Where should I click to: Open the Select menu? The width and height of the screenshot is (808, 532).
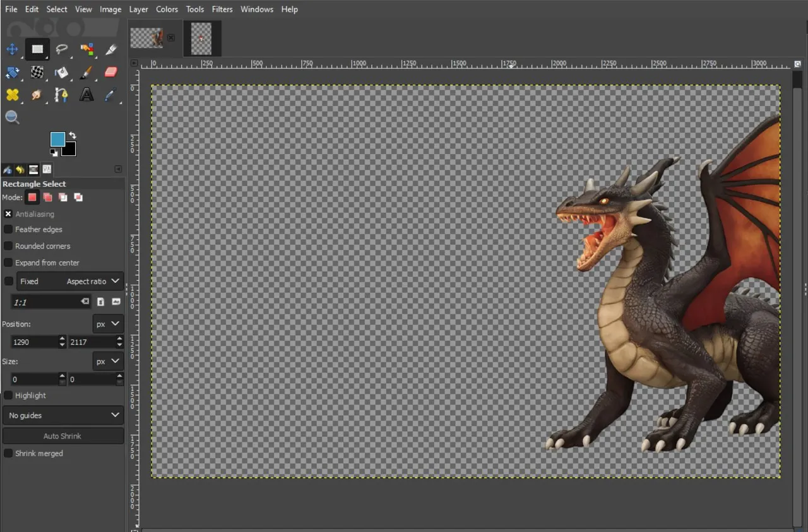[57, 9]
